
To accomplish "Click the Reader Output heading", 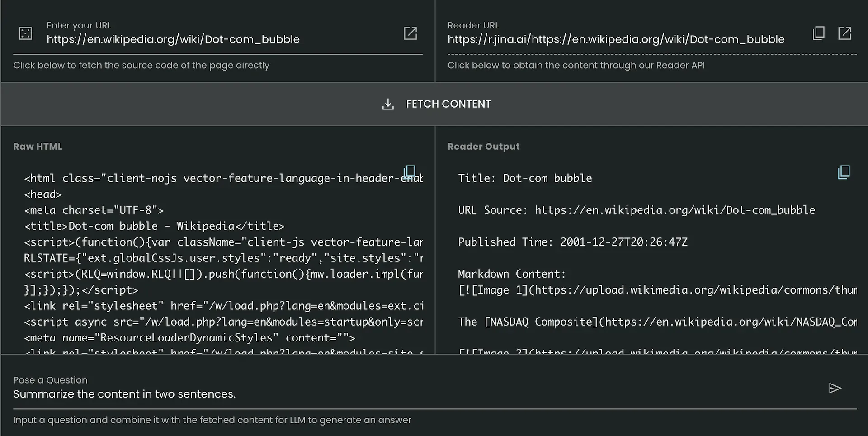I will click(x=483, y=147).
